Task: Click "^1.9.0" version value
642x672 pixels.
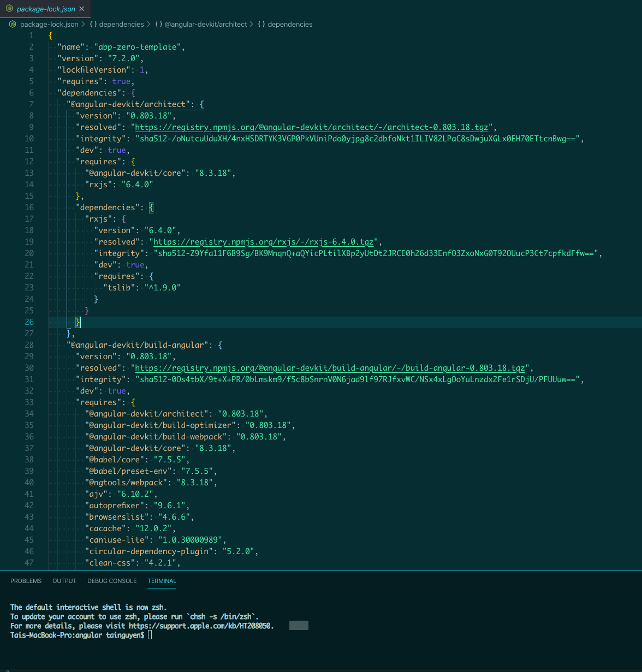Action: 163,288
